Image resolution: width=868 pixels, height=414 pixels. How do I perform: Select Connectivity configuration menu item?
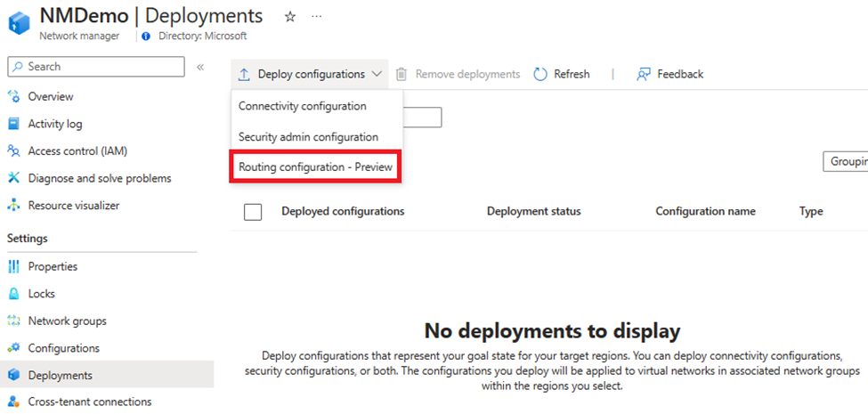pos(302,106)
